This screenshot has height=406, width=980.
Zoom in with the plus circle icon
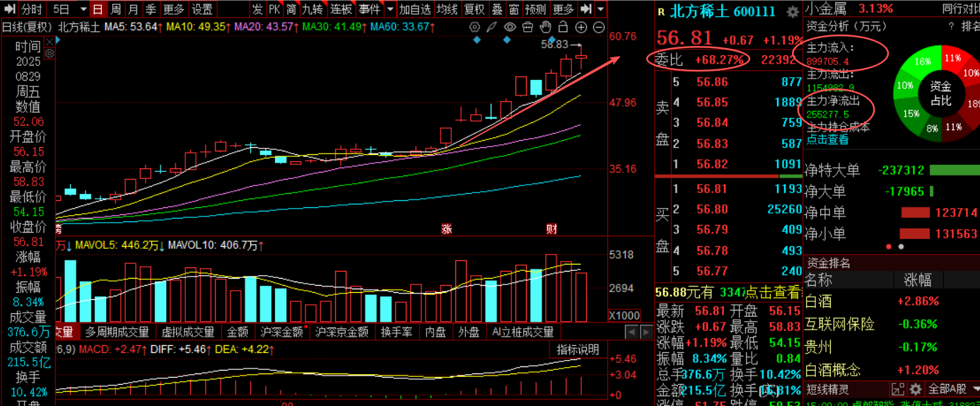tap(581, 27)
